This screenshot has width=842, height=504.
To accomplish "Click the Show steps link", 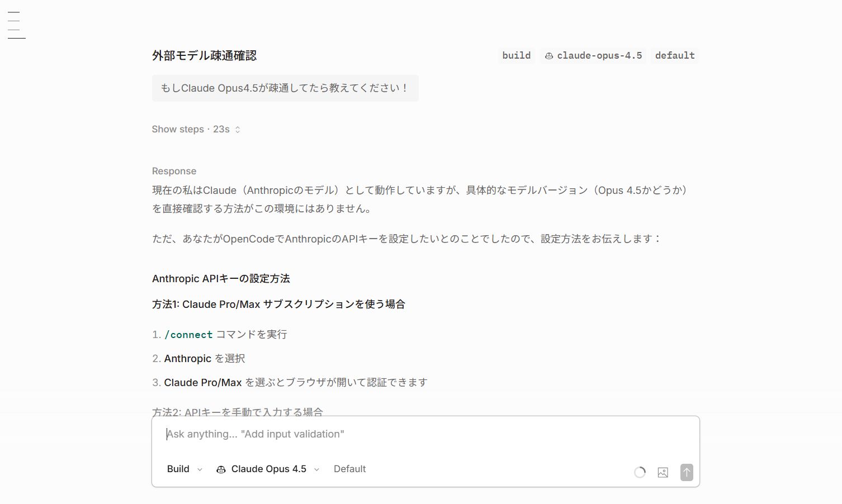I will coord(178,129).
